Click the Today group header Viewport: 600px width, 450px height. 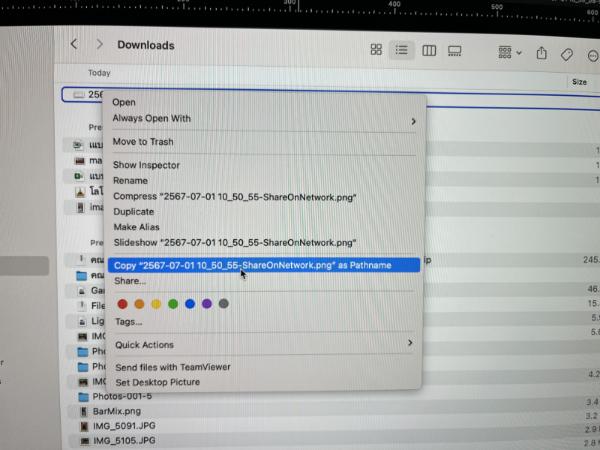pyautogui.click(x=99, y=73)
